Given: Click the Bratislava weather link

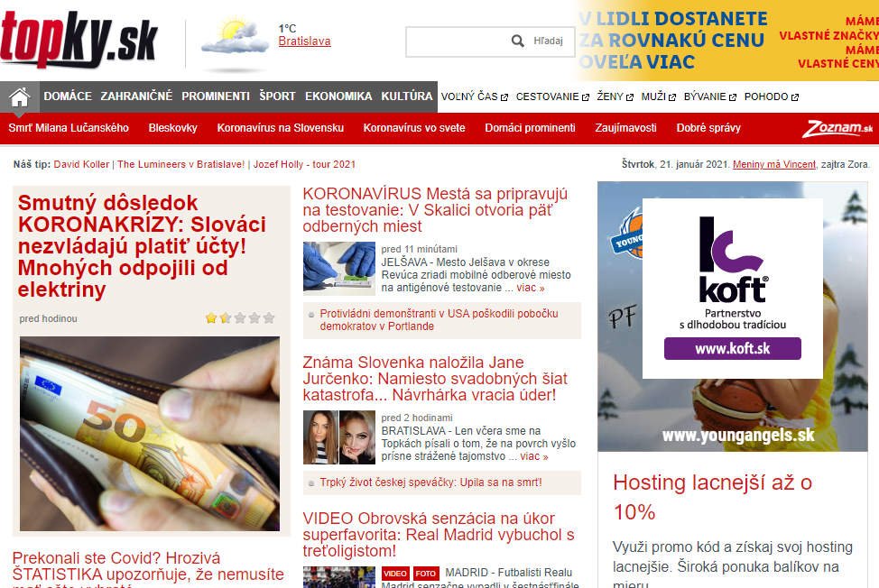Looking at the screenshot, I should (304, 41).
